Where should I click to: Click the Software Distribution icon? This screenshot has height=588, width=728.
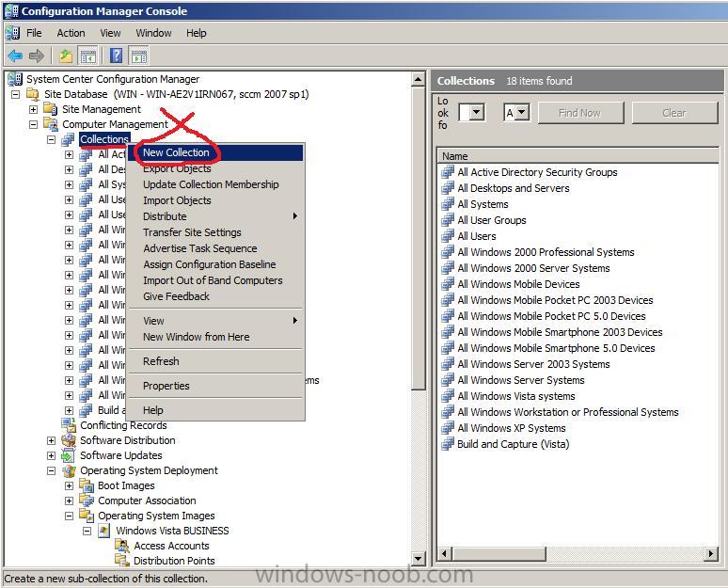coord(69,440)
